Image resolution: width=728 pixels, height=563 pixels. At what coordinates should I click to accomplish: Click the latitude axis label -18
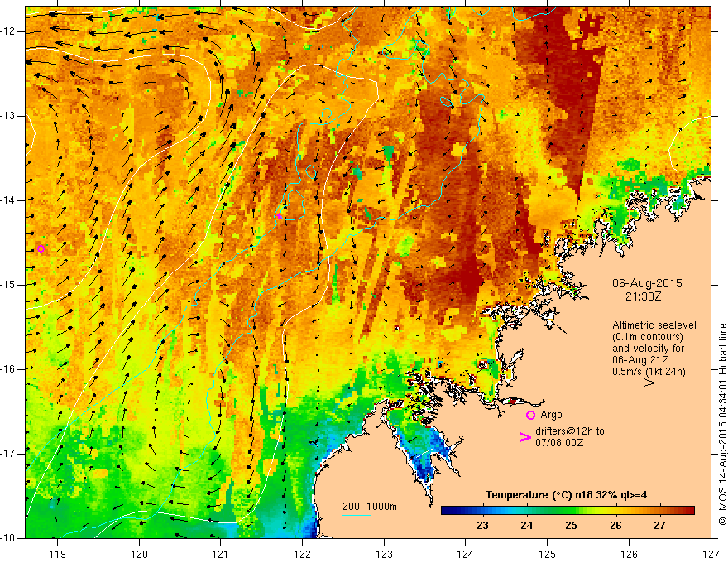tap(8, 538)
